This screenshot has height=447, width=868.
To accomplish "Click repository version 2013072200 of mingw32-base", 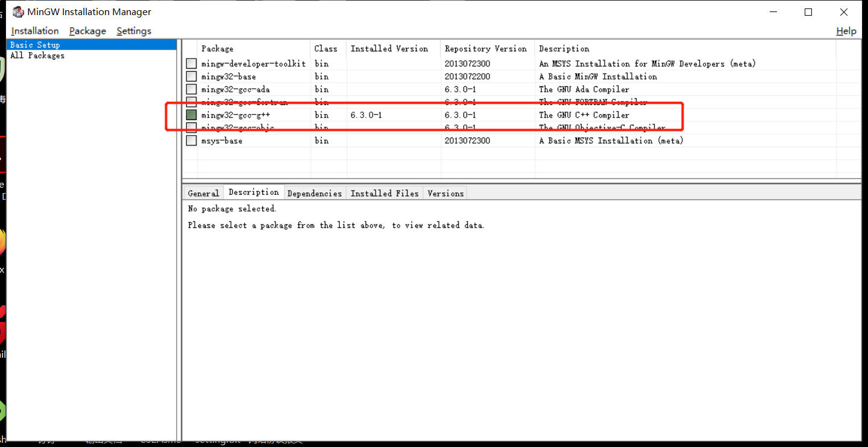I will tap(468, 77).
